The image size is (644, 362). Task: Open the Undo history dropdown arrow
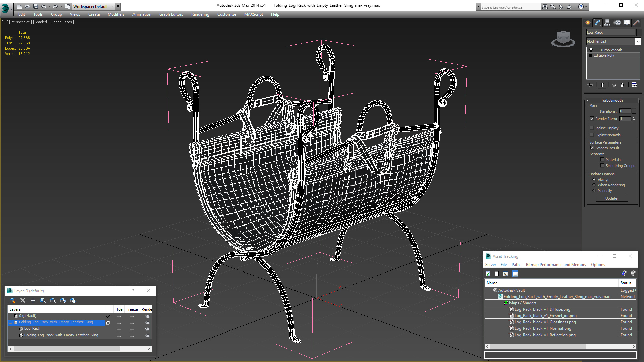pyautogui.click(x=49, y=6)
